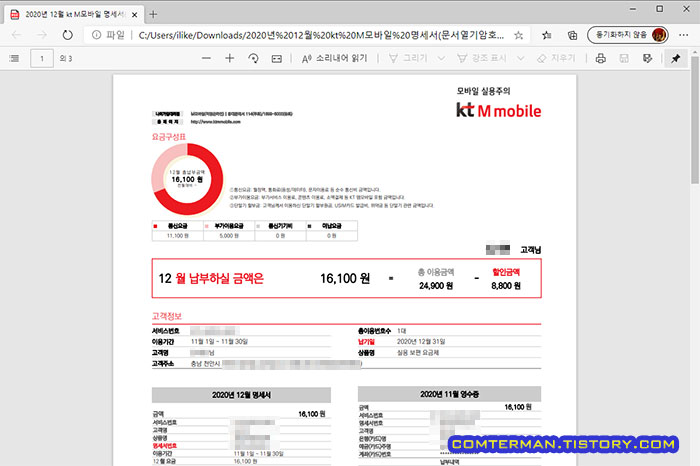The height and width of the screenshot is (466, 700).
Task: Select the 강조 표시 highlight tool
Action: (x=482, y=58)
